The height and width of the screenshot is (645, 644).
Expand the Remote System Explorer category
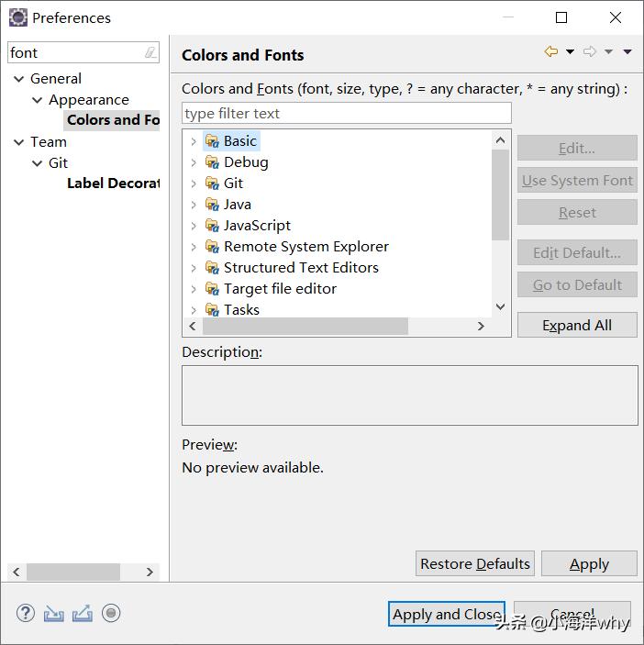(x=194, y=247)
